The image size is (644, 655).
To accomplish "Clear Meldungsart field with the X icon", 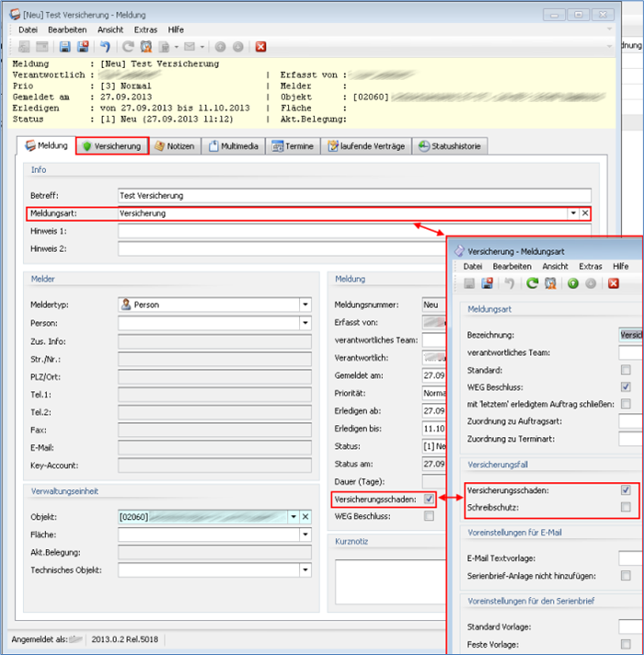I will point(584,213).
